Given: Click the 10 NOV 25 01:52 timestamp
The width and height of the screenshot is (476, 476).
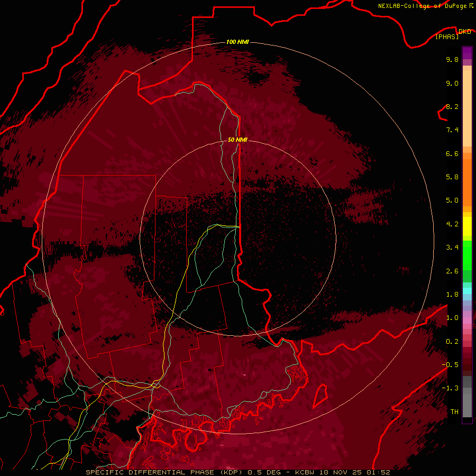Looking at the screenshot, I should point(354,472).
